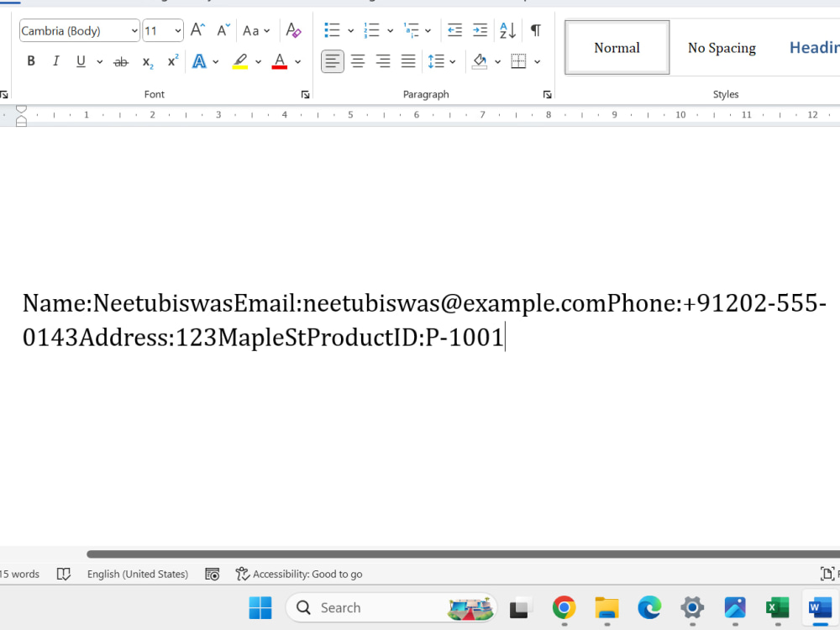Click horizontal scrollbar
The height and width of the screenshot is (630, 840).
tap(464, 554)
